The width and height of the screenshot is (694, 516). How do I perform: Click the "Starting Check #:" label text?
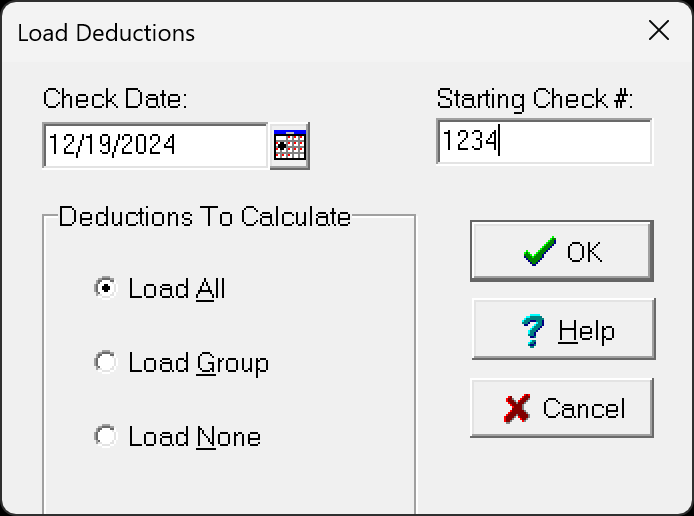point(535,99)
